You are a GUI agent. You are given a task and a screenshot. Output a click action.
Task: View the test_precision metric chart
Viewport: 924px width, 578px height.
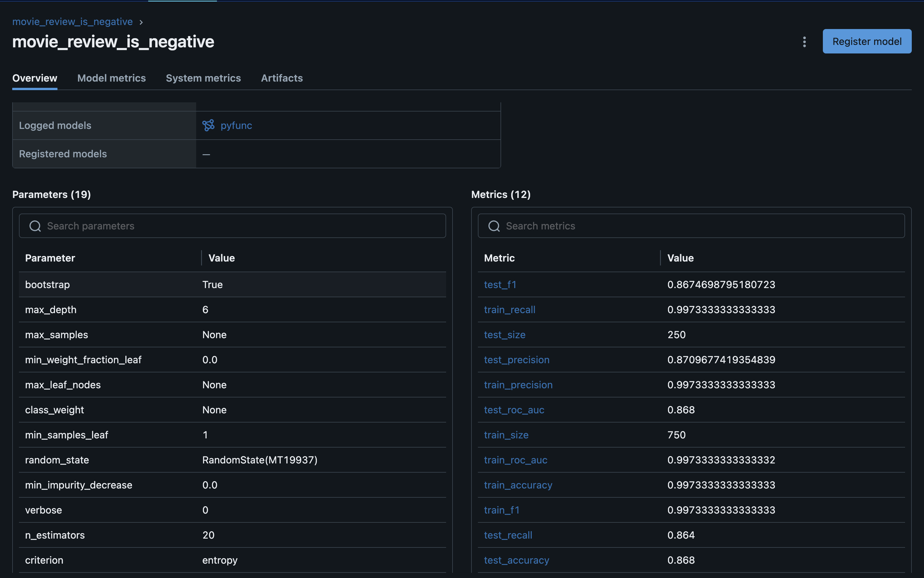[x=516, y=360]
